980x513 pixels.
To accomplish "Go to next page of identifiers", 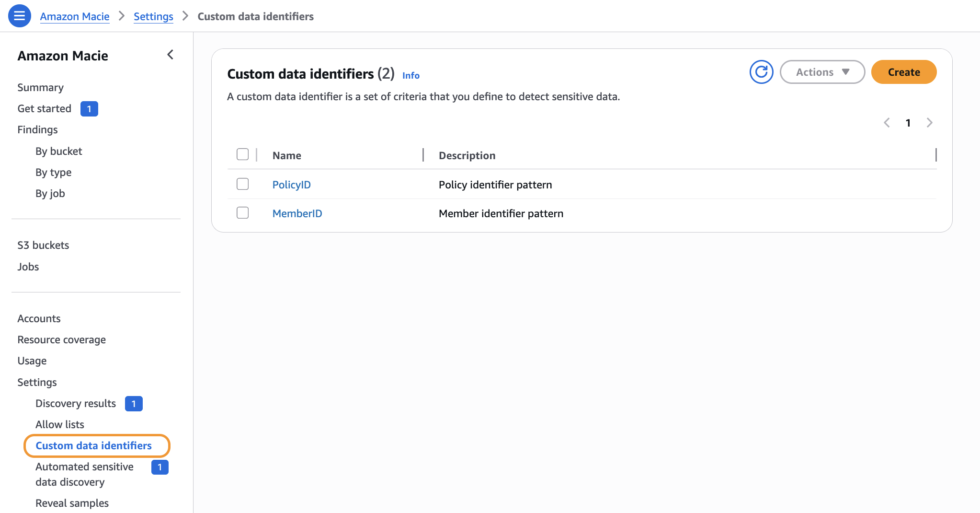I will [930, 123].
